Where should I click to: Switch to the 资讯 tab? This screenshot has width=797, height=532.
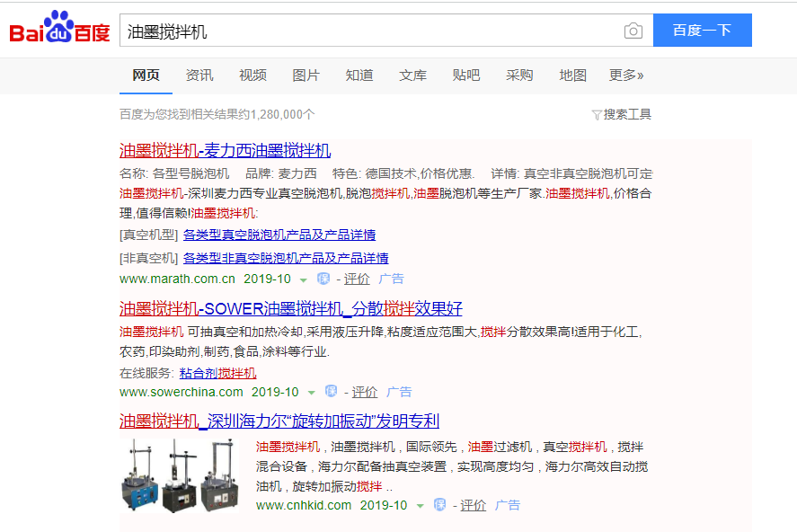(x=199, y=75)
